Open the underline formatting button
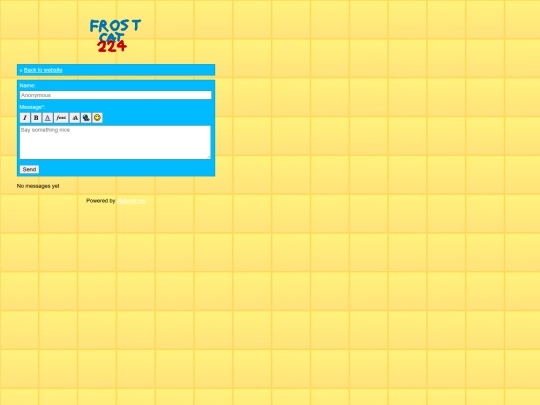The image size is (540, 405). [x=48, y=118]
